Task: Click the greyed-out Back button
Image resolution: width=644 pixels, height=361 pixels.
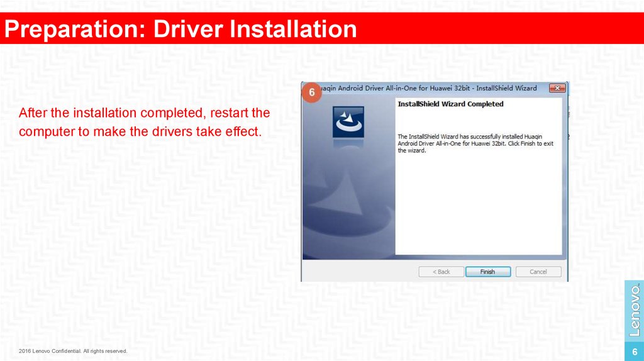Action: (441, 272)
